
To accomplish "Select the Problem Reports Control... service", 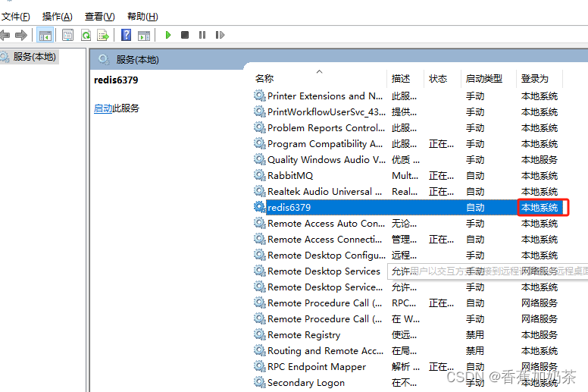I will click(x=327, y=128).
